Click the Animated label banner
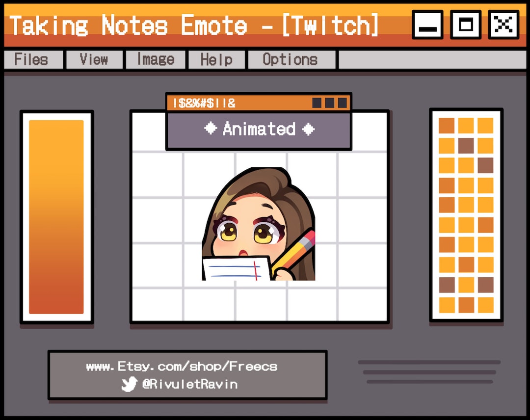 click(259, 130)
